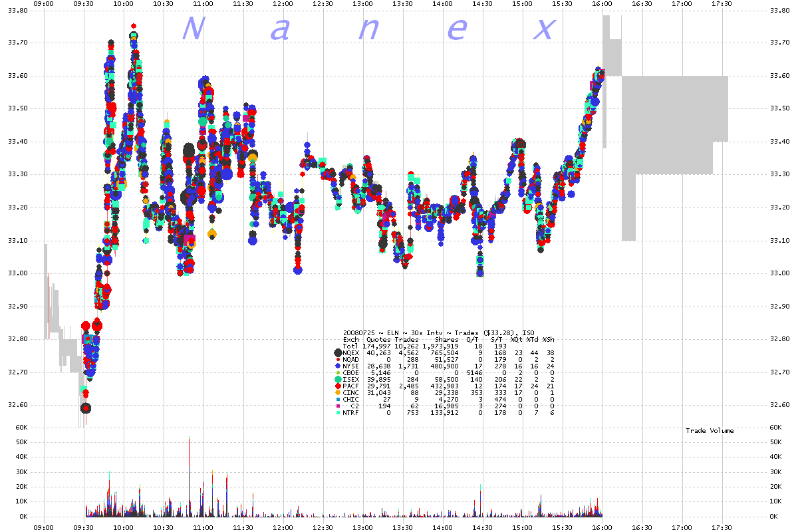Viewport: 798px width, 532px height.
Task: Click the CBOE exchange name
Action: point(351,372)
